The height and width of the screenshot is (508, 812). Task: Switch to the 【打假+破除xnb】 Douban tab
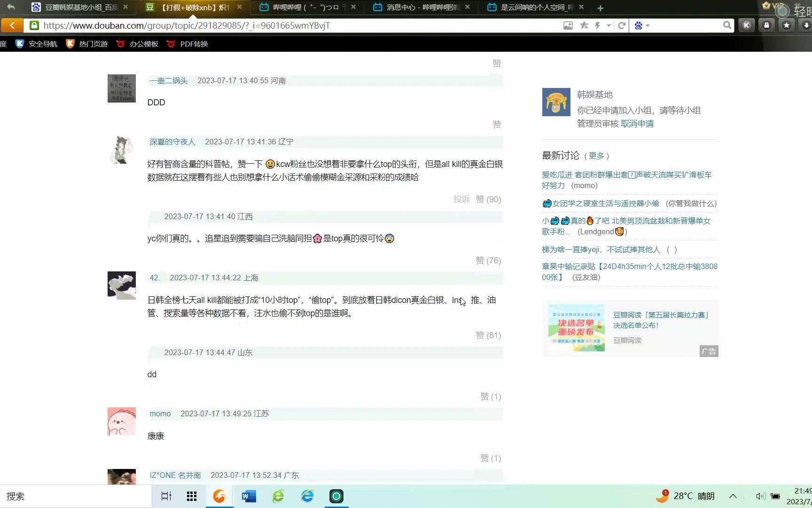193,7
